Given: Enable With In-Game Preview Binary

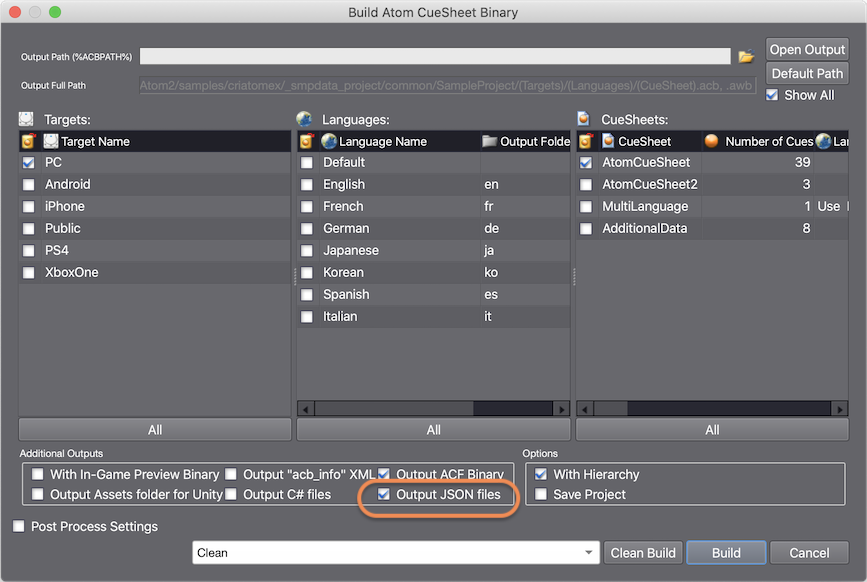Looking at the screenshot, I should coord(38,474).
